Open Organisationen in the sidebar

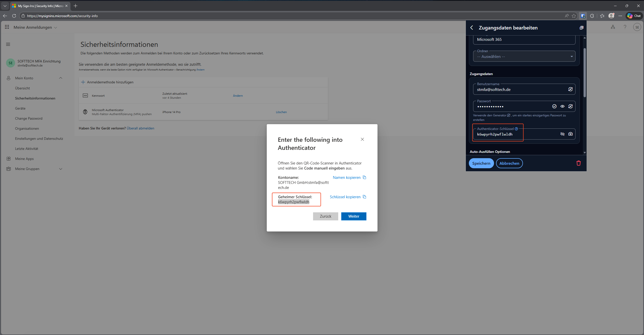click(27, 128)
